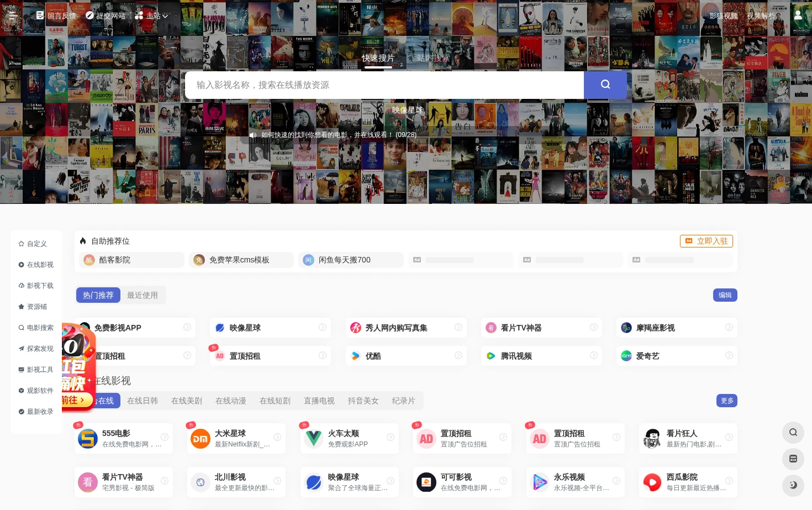Switch to 在线短剧 category tab
The width and height of the screenshot is (812, 510).
coord(275,401)
